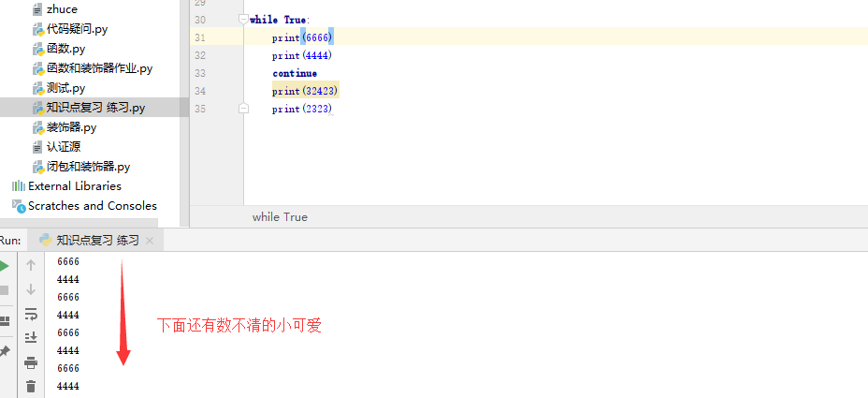Click the while True breadcrumb
The height and width of the screenshot is (398, 868).
tap(280, 217)
